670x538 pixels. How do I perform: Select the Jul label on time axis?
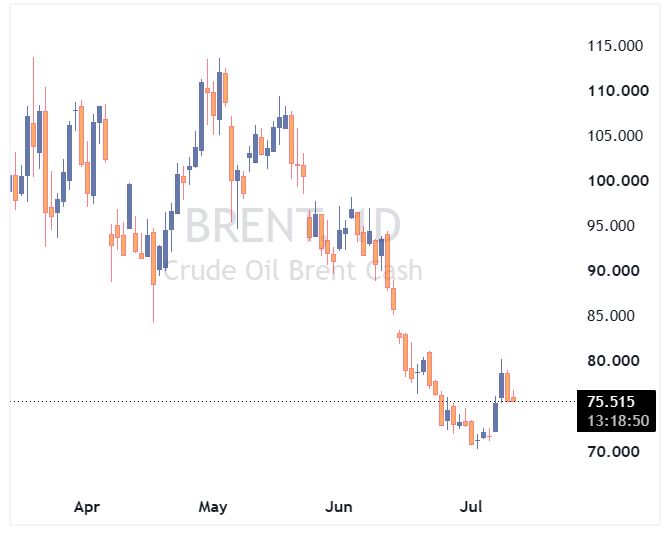(471, 507)
